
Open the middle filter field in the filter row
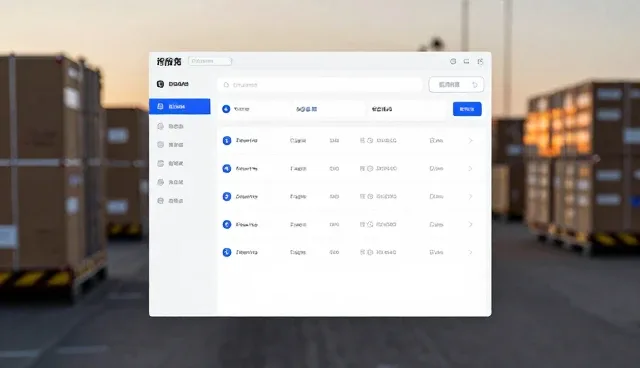[329, 109]
